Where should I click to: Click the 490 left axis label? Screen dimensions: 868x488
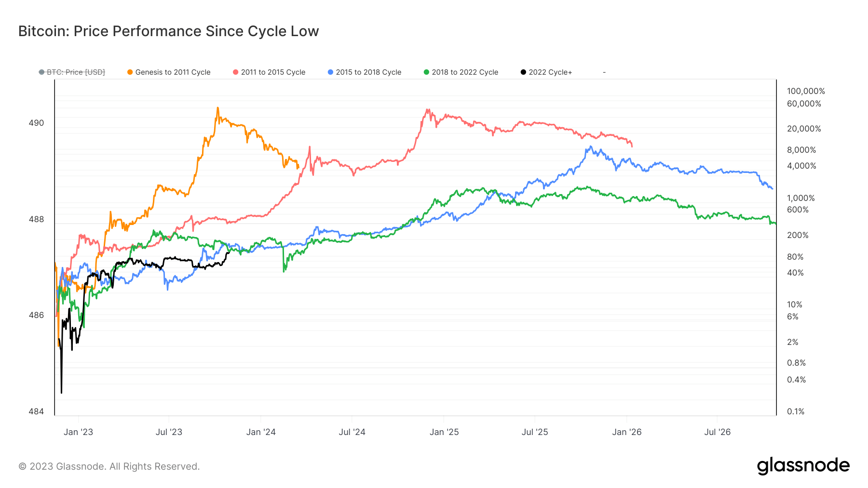(x=36, y=123)
